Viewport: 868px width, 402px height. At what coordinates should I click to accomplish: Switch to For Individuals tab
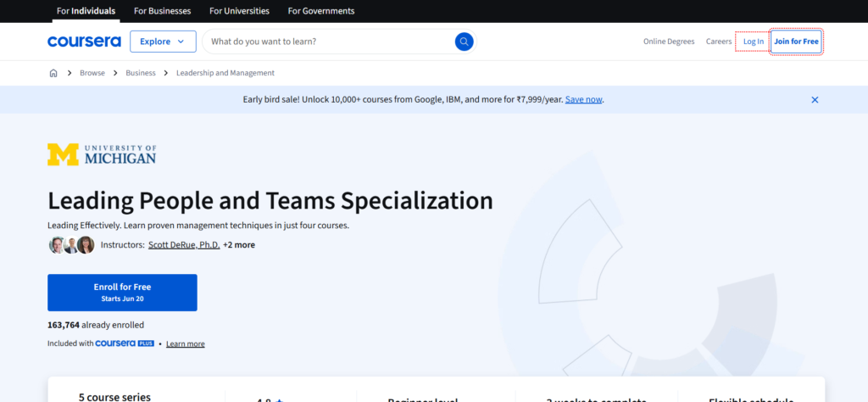pyautogui.click(x=86, y=11)
